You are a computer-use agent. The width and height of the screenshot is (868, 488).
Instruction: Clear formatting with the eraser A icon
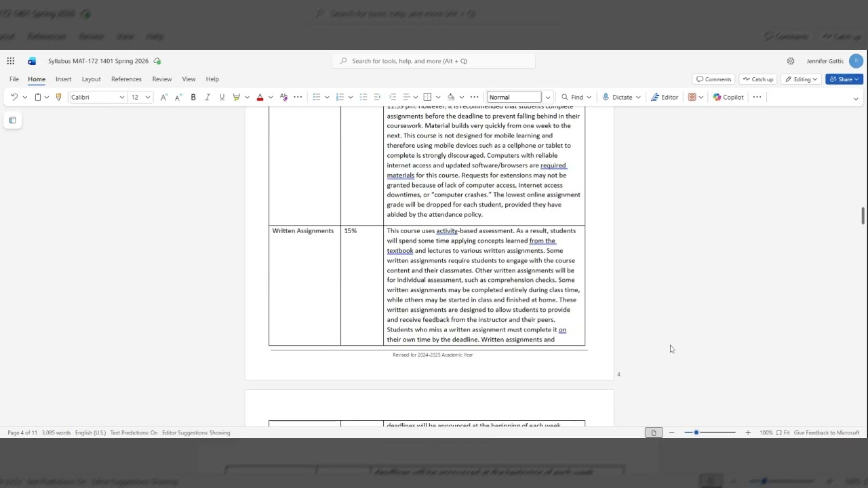(x=283, y=97)
